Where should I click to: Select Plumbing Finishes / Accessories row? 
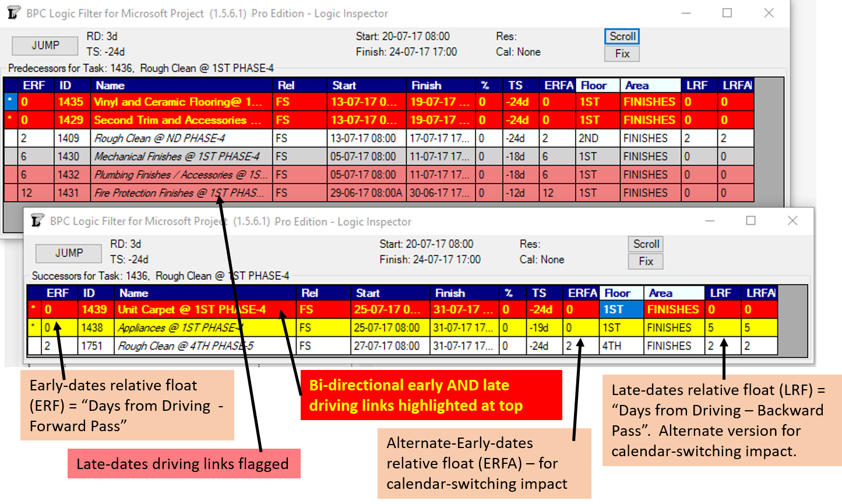coord(379,174)
